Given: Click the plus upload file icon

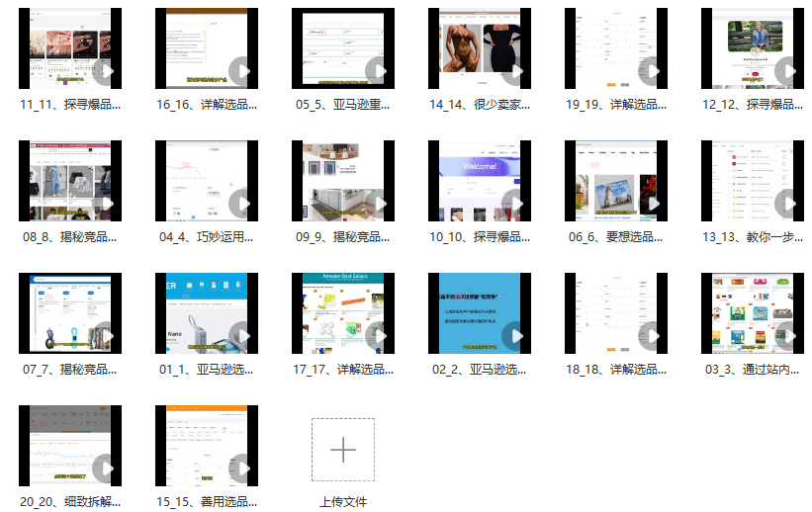Looking at the screenshot, I should (343, 450).
